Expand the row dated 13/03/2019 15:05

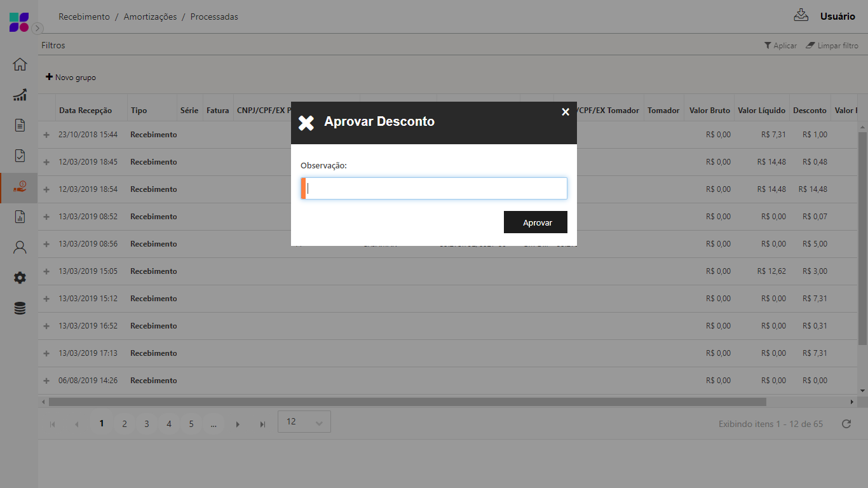[x=46, y=271]
